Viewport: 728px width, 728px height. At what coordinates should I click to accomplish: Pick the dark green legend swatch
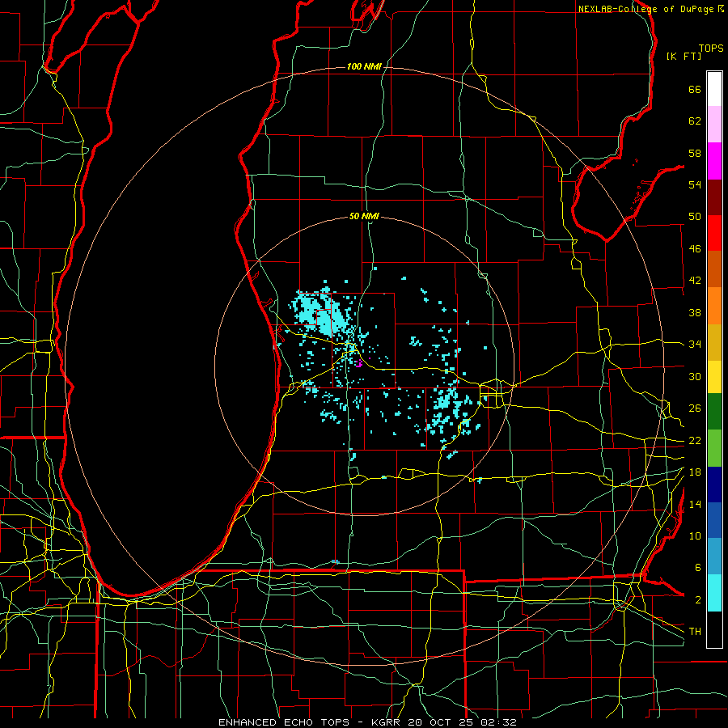pos(714,412)
